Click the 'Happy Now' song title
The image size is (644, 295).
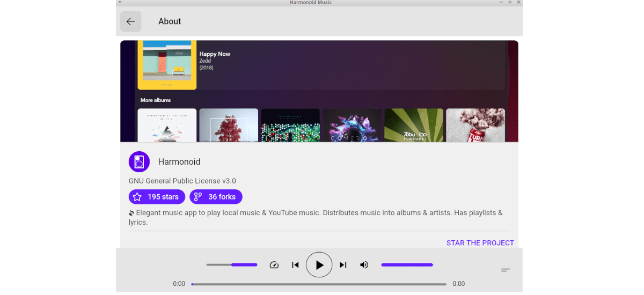pyautogui.click(x=215, y=54)
